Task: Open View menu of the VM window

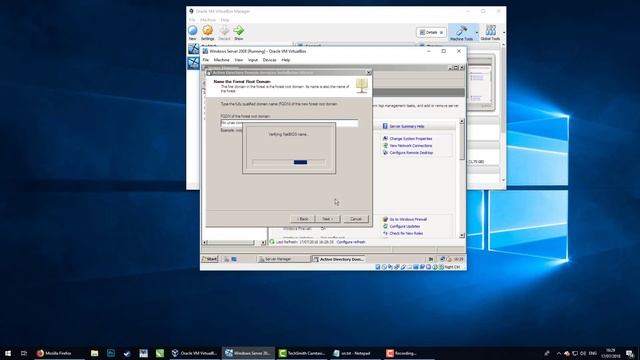Action: (x=239, y=60)
